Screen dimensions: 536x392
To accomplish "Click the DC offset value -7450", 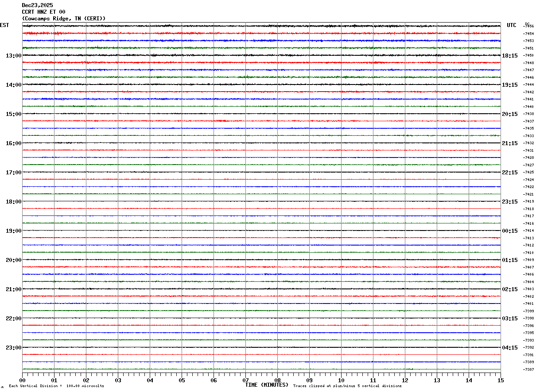I will [x=528, y=56].
